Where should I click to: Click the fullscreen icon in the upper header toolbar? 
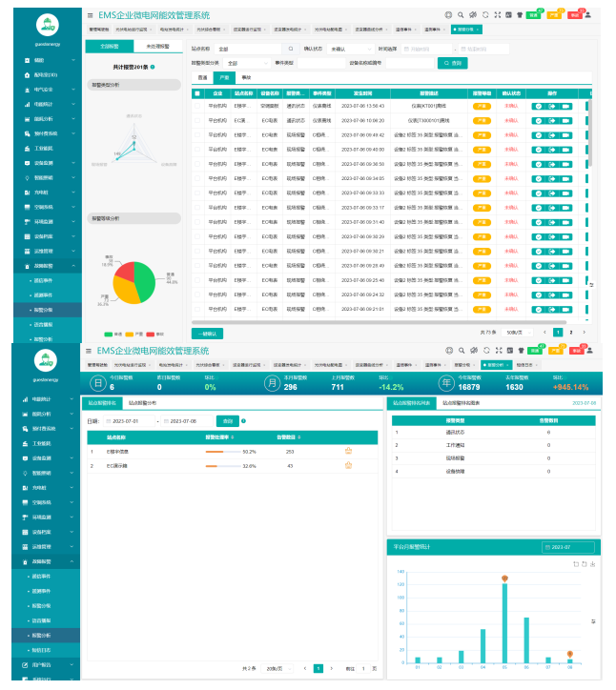tap(497, 15)
